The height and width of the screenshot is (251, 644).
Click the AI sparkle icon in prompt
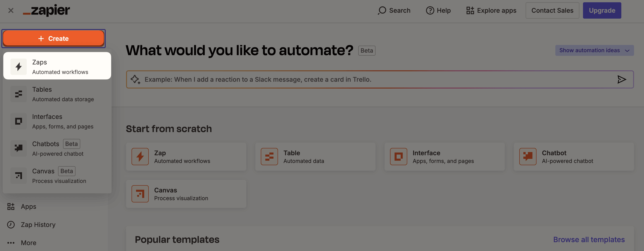[136, 79]
